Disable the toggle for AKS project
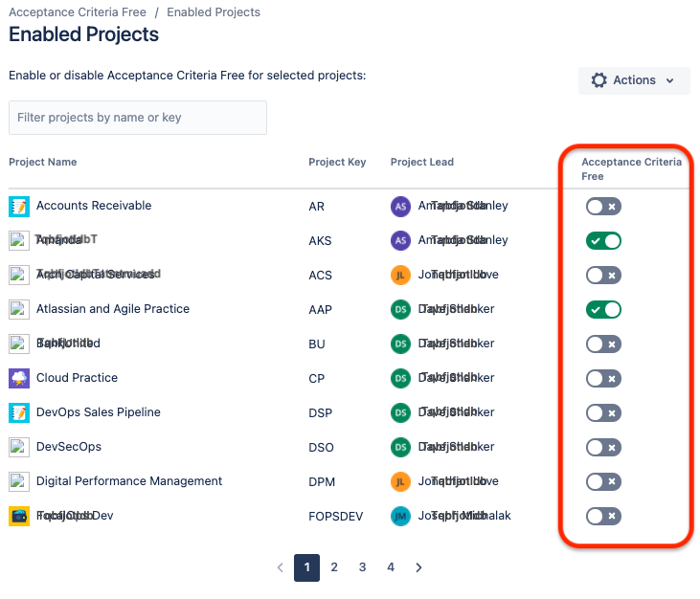The width and height of the screenshot is (700, 599). point(603,240)
